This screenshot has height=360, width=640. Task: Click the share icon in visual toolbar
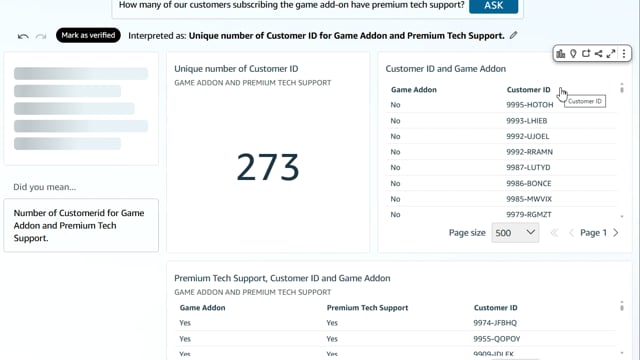(598, 53)
